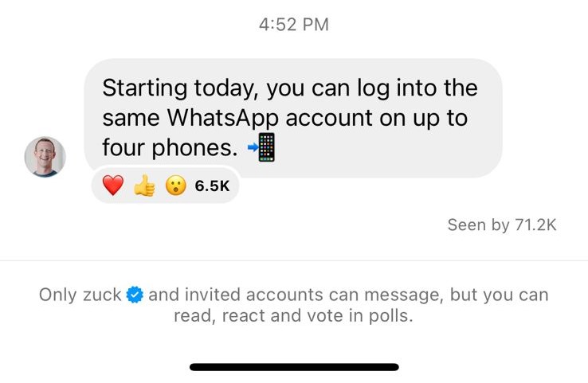Open the 6.5K reactions count
This screenshot has height=383, width=588.
point(212,186)
